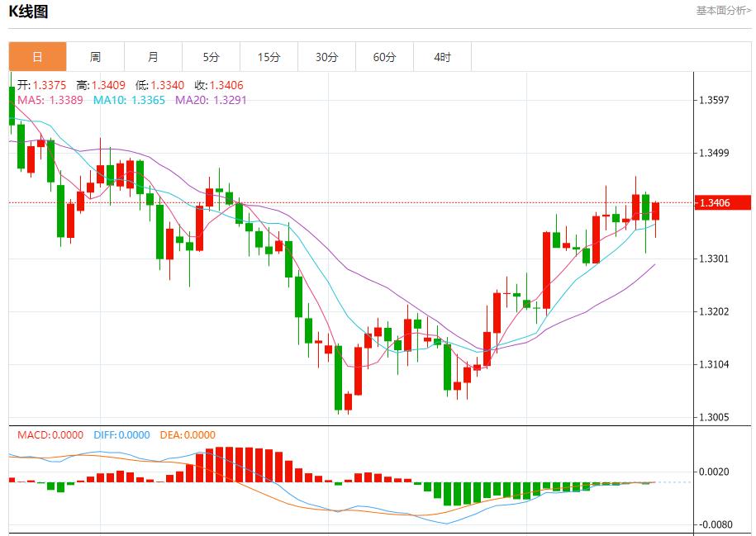The width and height of the screenshot is (756, 536).
Task: Click the MACD value label
Action: [x=50, y=434]
